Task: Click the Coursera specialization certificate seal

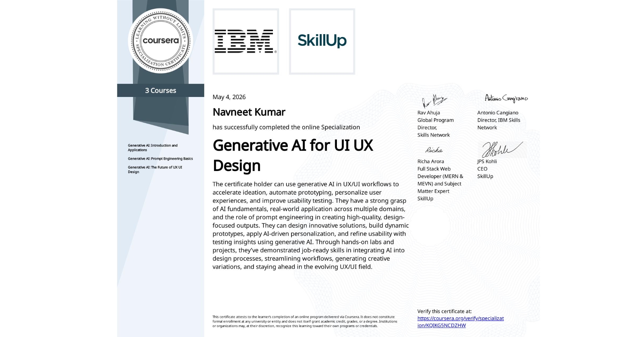Action: click(160, 41)
